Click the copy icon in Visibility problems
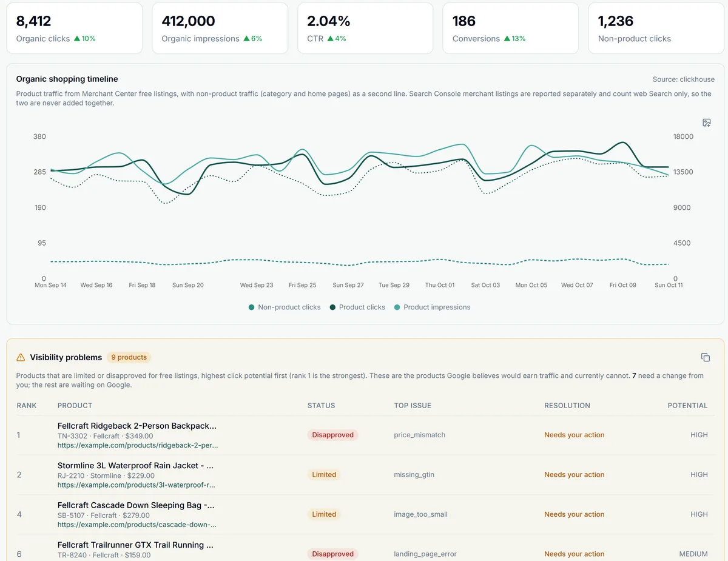 [x=706, y=357]
